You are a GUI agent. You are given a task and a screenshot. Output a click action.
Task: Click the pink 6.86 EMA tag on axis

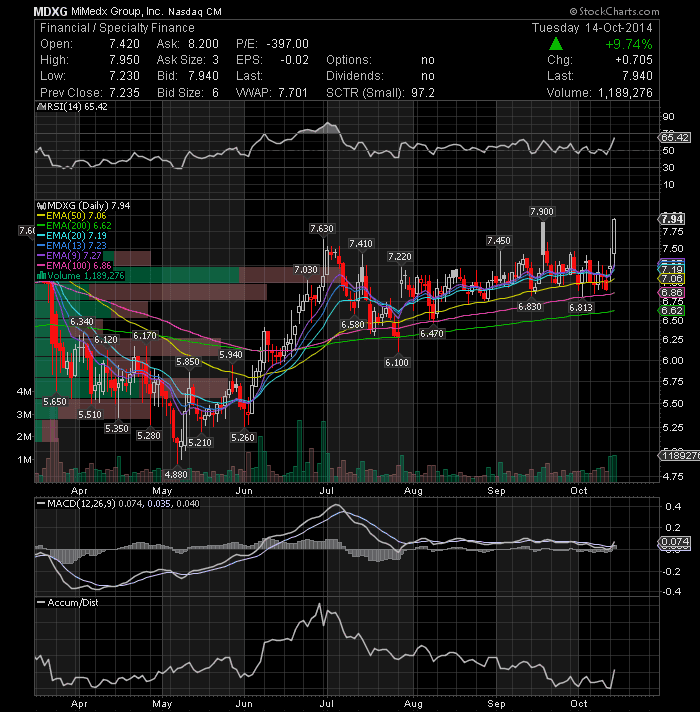click(x=672, y=292)
